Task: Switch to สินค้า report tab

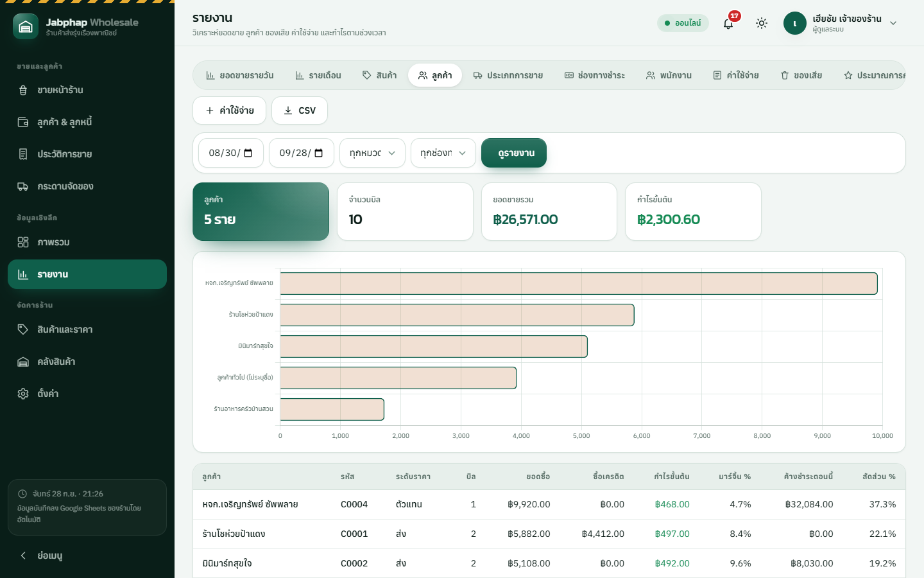Action: pyautogui.click(x=380, y=75)
